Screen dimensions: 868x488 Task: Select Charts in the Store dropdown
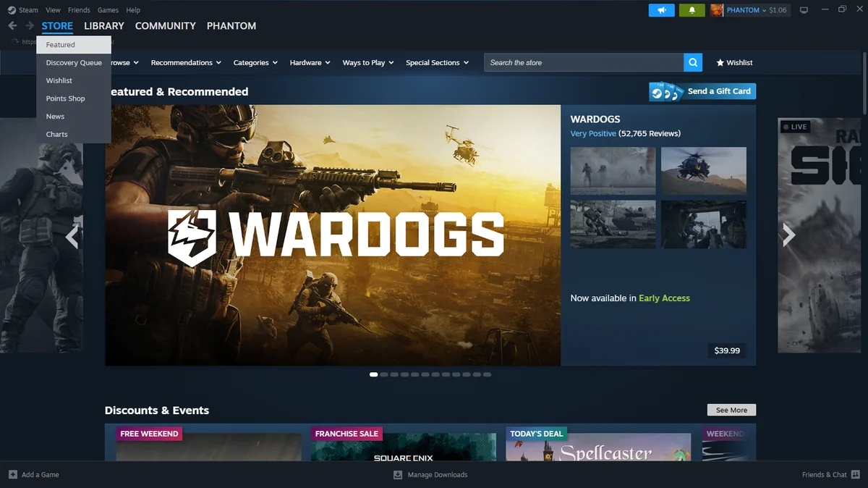(x=74, y=134)
